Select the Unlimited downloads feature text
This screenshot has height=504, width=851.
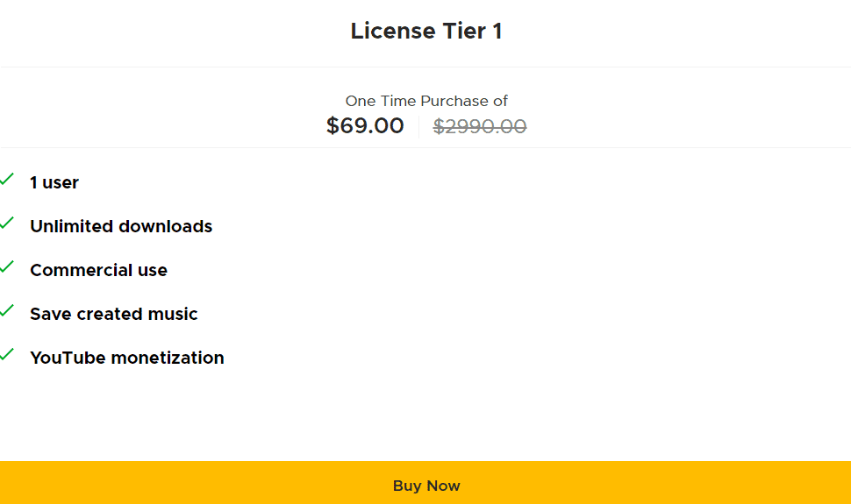click(121, 227)
